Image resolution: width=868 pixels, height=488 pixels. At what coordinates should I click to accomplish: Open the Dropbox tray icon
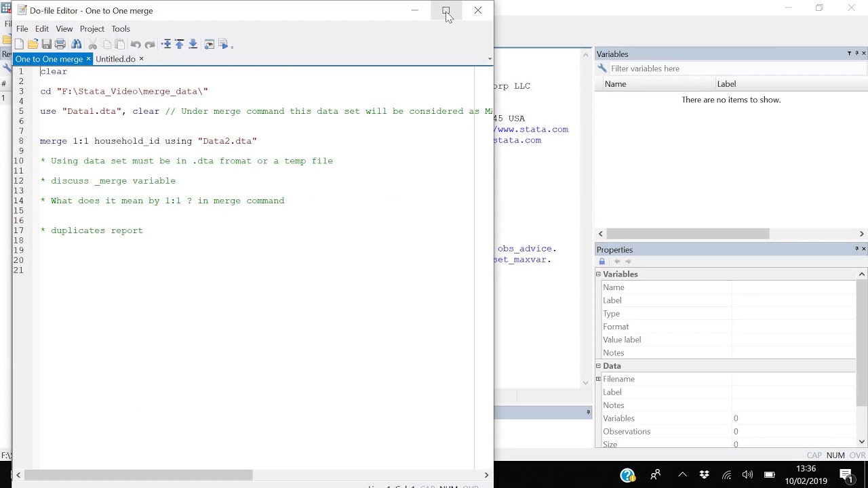coord(705,474)
